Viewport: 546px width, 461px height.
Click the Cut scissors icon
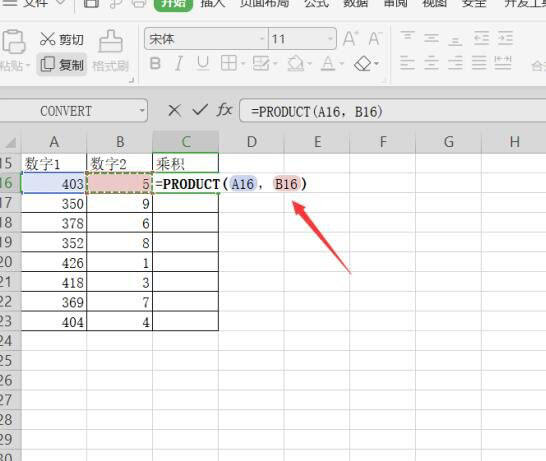(x=47, y=39)
